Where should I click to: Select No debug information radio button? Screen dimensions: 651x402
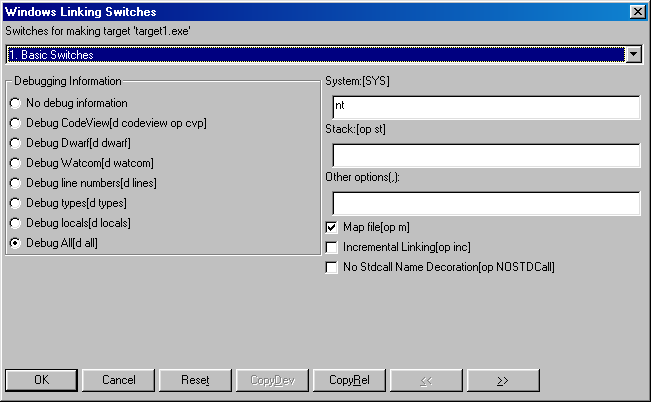click(x=15, y=103)
